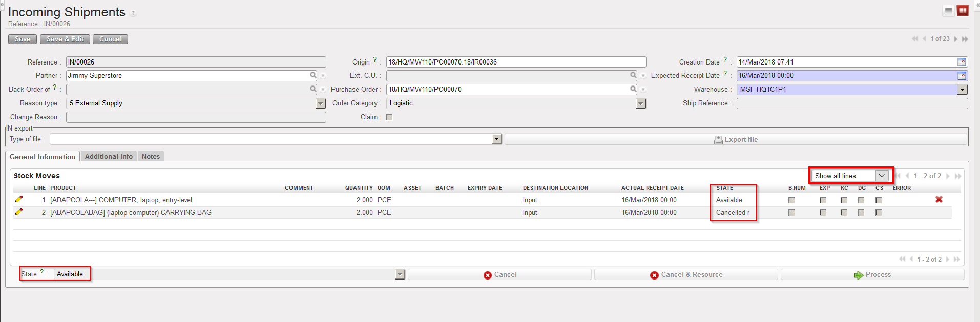The width and height of the screenshot is (980, 322).
Task: Click pencil edit icon for CARRYING BAG line
Action: [19, 212]
